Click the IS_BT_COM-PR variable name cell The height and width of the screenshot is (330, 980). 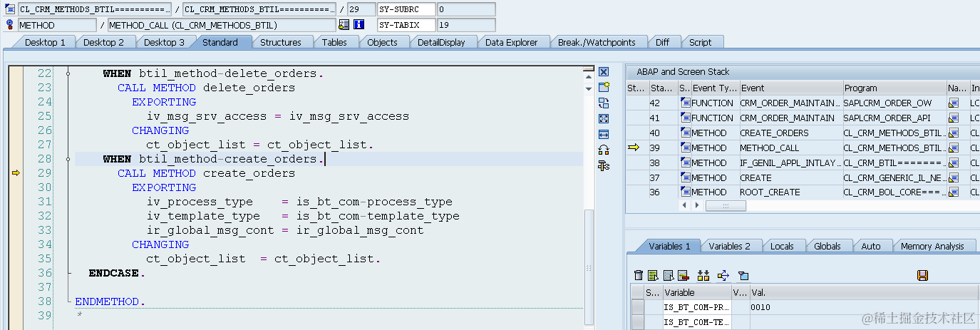tap(696, 307)
